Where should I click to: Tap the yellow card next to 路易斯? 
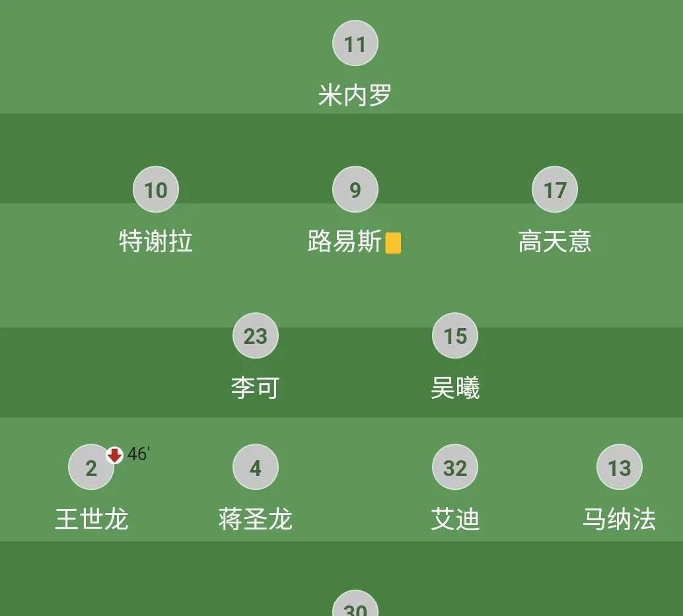tap(393, 243)
